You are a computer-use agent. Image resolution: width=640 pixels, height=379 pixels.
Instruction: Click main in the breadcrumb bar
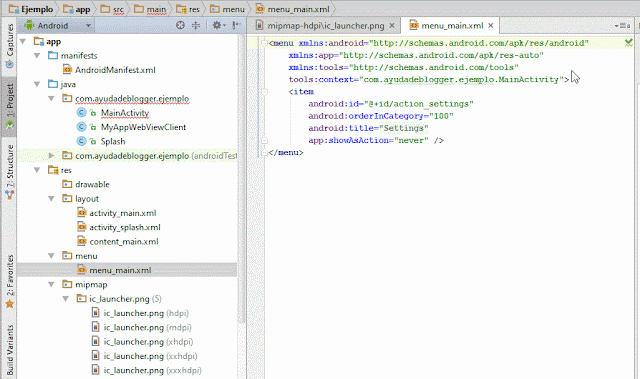pos(150,9)
